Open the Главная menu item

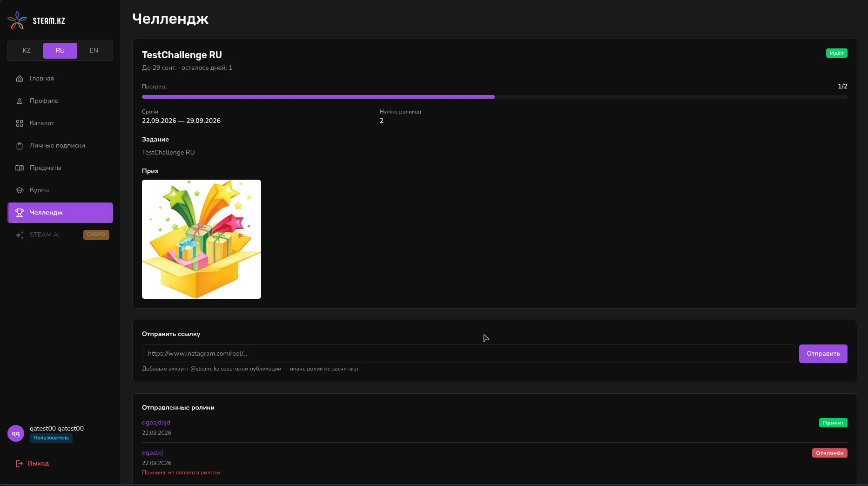(x=60, y=79)
